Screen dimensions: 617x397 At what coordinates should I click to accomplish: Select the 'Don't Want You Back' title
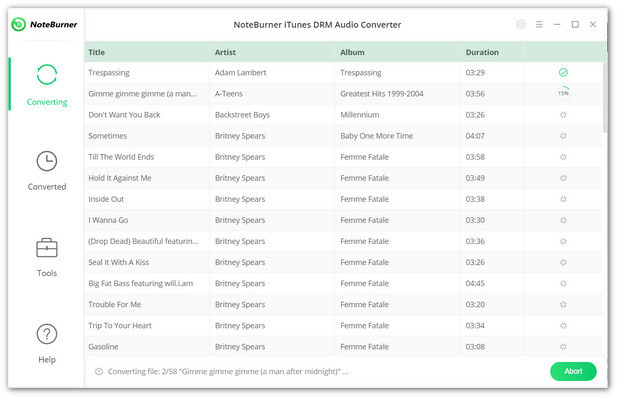(124, 114)
